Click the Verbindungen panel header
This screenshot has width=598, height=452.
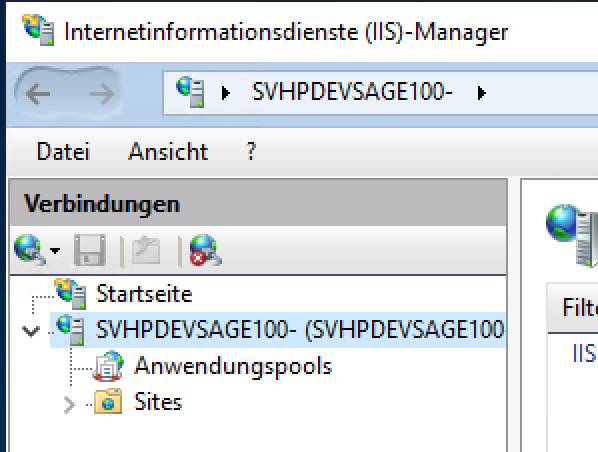click(x=258, y=204)
